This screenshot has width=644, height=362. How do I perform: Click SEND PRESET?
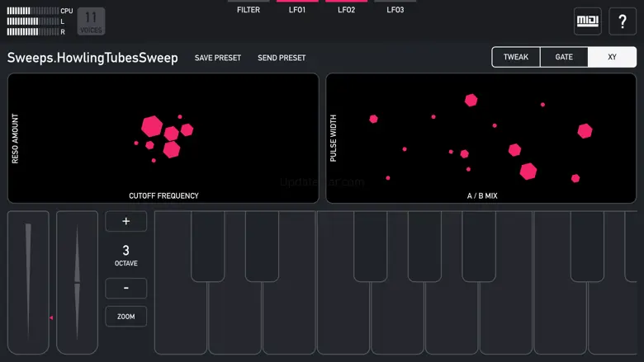click(x=282, y=58)
